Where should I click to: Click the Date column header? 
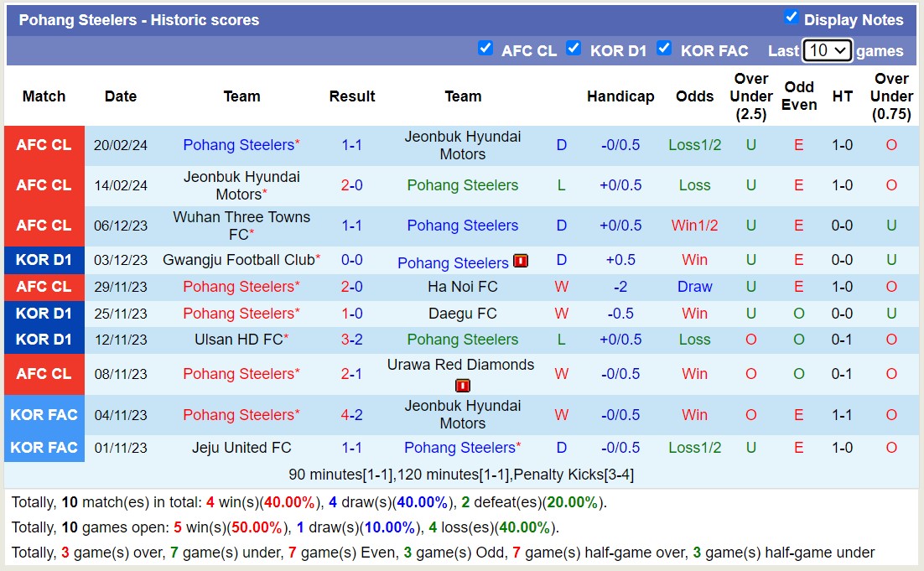coord(120,96)
